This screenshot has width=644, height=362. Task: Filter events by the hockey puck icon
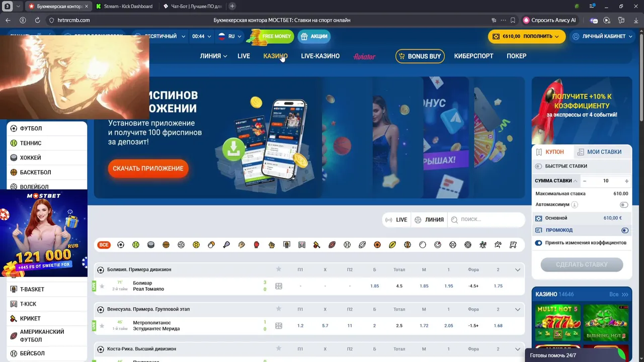point(151,245)
